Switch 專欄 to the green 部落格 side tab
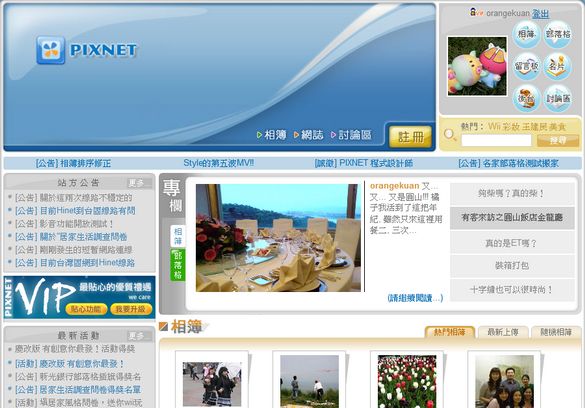Screen dimensions: 585x408 [178, 265]
